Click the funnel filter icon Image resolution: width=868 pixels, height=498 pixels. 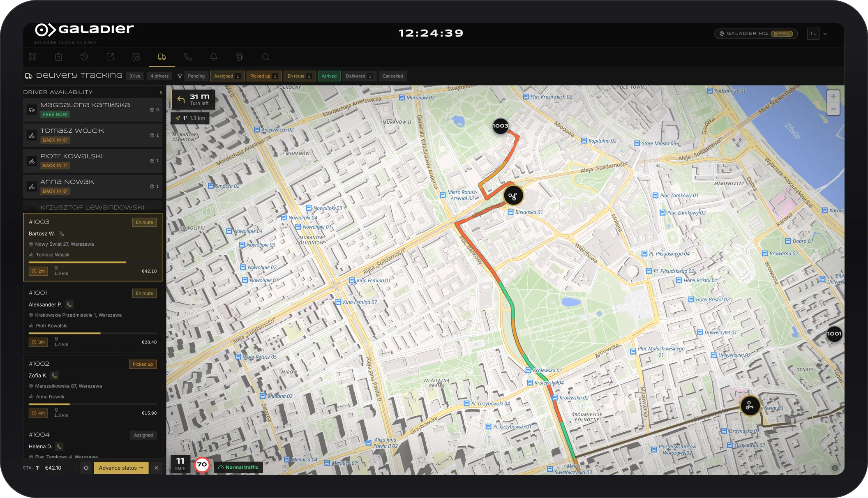(180, 76)
